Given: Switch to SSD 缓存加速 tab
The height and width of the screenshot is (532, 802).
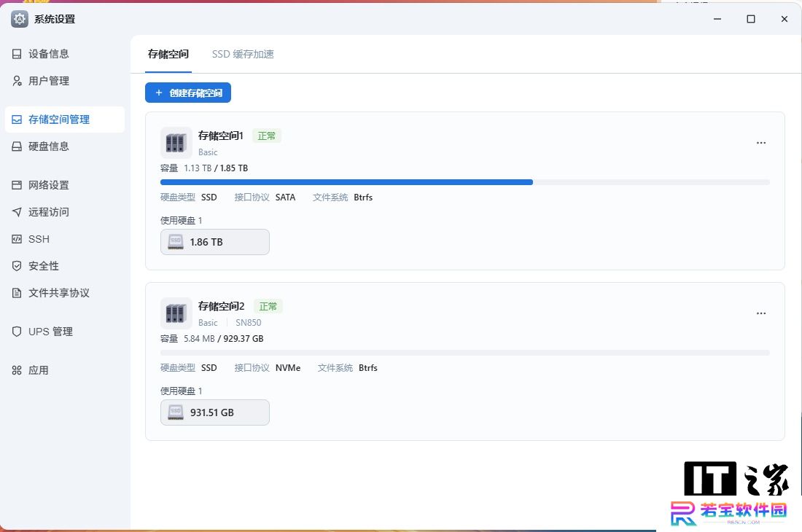Looking at the screenshot, I should pyautogui.click(x=243, y=54).
